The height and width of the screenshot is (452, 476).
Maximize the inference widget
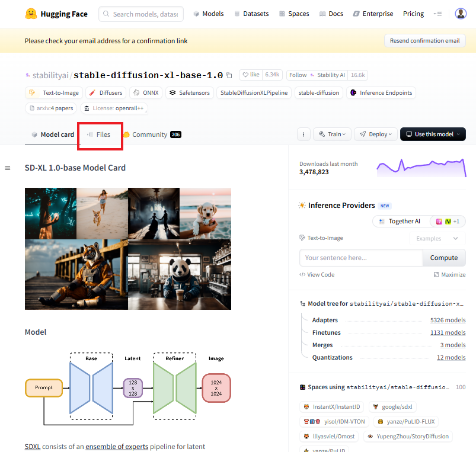coord(449,274)
